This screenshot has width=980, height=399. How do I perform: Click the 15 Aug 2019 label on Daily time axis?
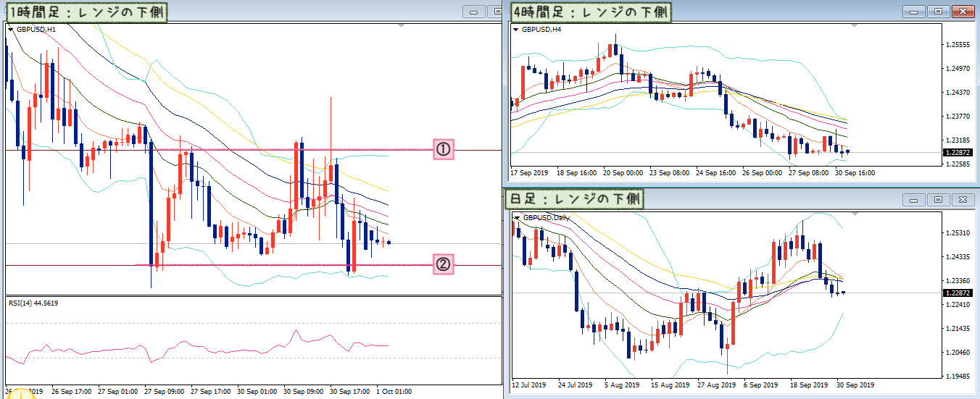669,385
